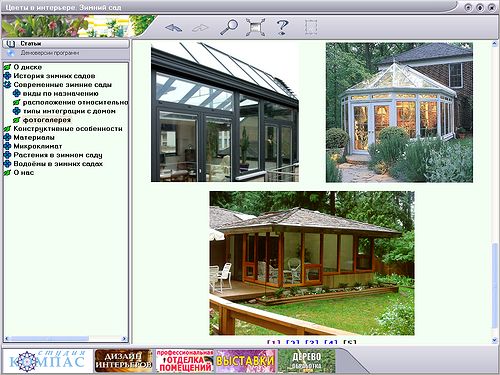Screen dimensions: 500x375
Task: Click the Дизайн интерьеров banner
Action: 123,361
